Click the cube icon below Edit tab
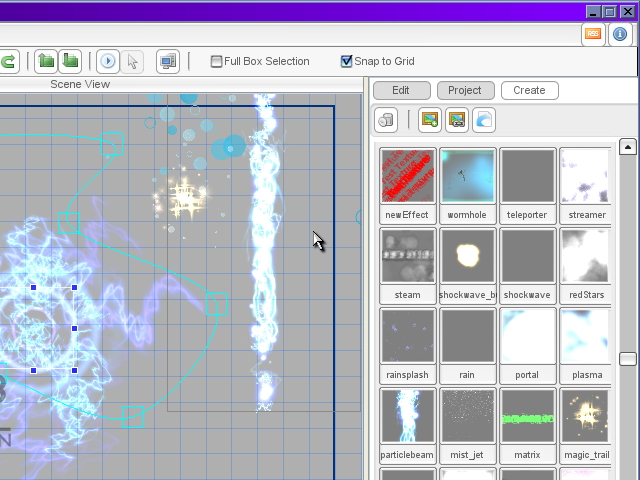Screen dimensions: 640x480 (386, 121)
